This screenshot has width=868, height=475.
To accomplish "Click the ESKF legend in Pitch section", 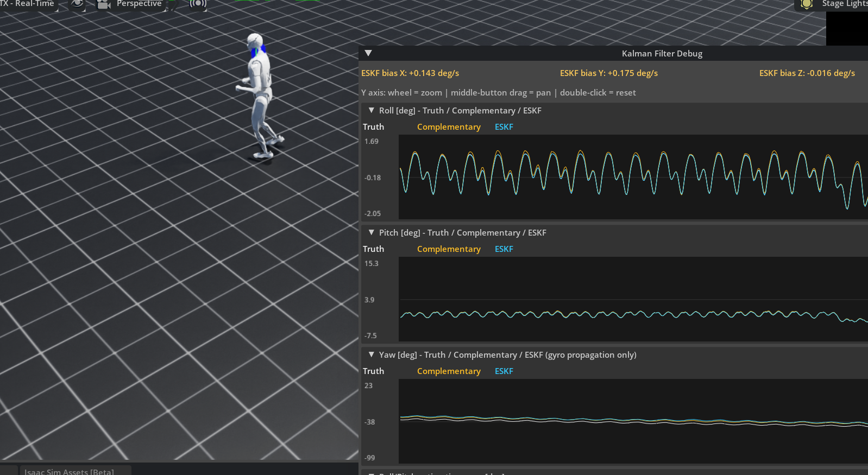I will click(x=504, y=249).
